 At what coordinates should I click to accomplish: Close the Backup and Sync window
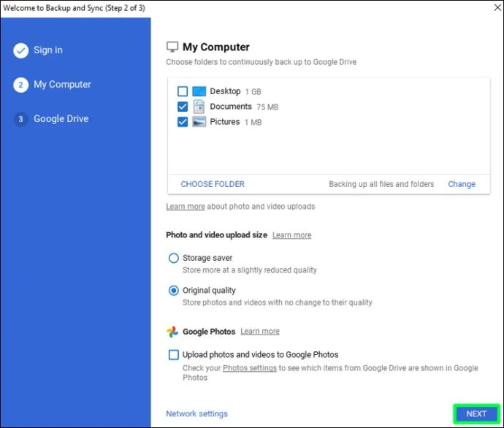point(497,7)
